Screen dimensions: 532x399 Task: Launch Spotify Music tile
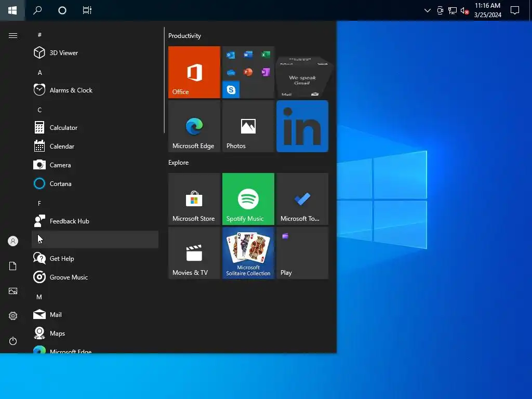248,199
